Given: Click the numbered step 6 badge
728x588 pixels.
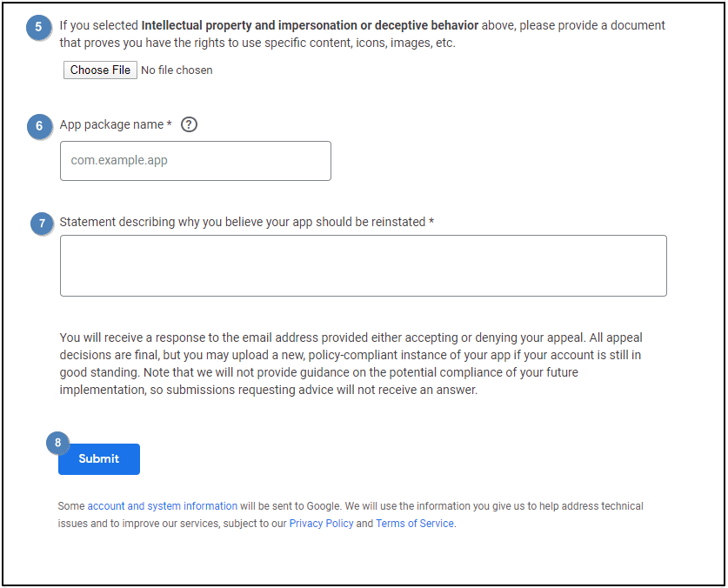Looking at the screenshot, I should click(x=39, y=126).
